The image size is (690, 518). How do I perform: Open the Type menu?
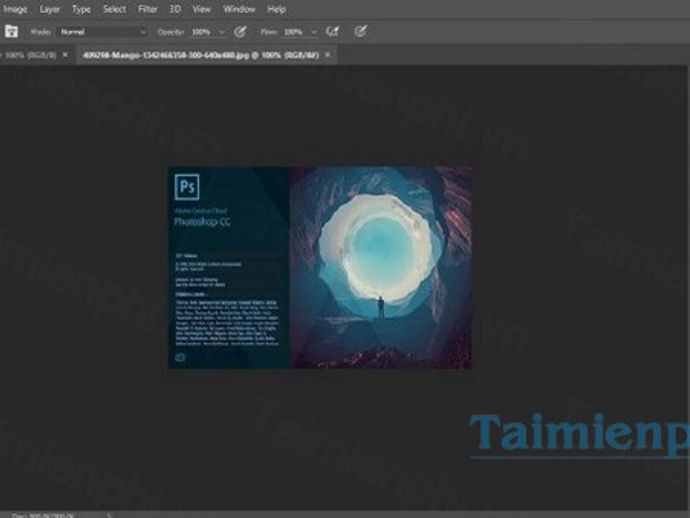coord(81,9)
